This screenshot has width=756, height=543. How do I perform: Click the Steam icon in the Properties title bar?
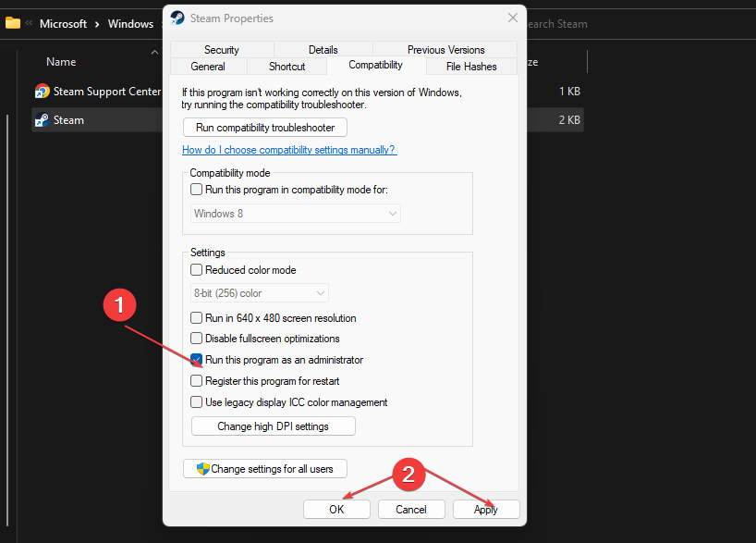pyautogui.click(x=177, y=18)
